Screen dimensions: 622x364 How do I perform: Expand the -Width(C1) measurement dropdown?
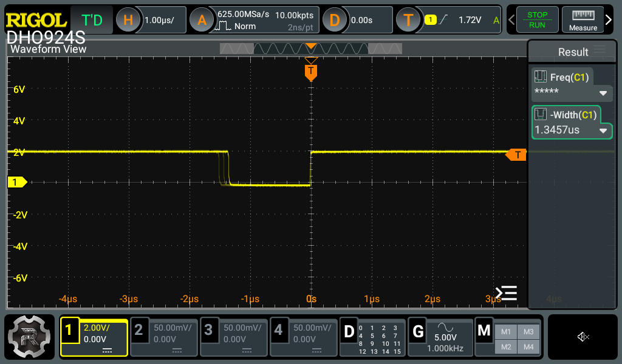click(x=603, y=130)
